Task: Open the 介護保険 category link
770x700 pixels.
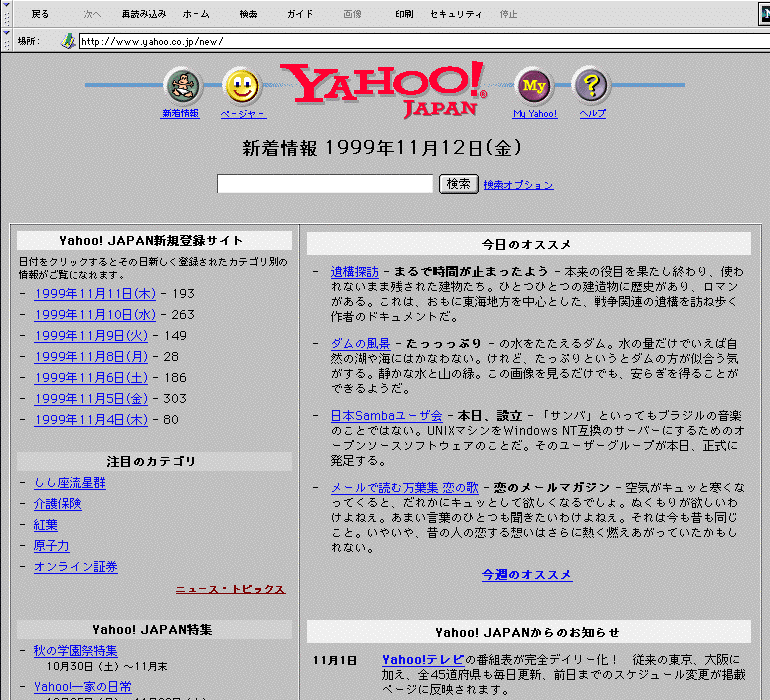Action: pyautogui.click(x=57, y=504)
